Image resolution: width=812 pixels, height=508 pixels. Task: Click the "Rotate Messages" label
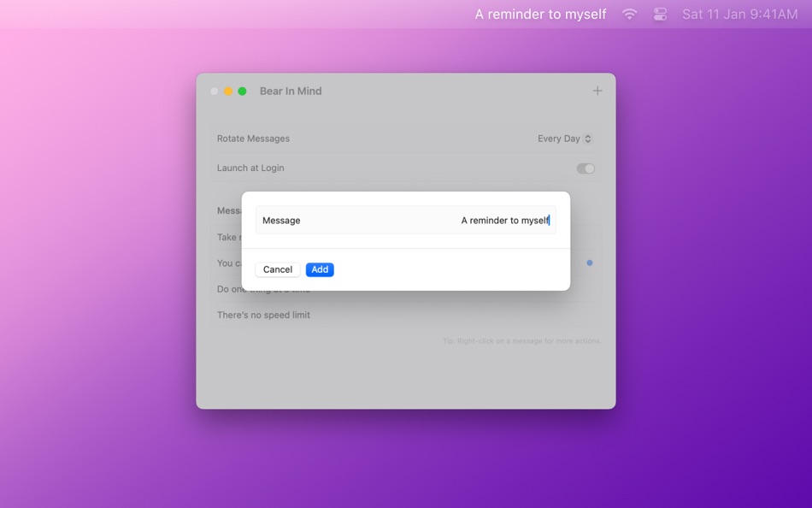[253, 139]
